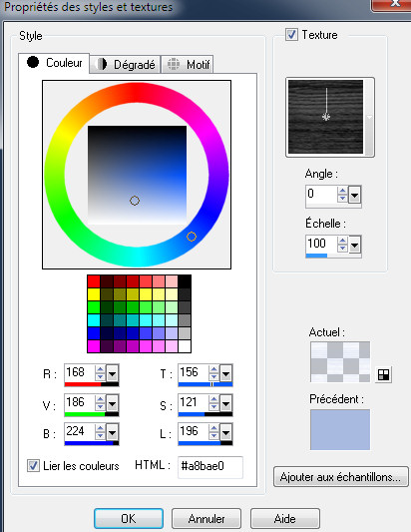
Task: Expand the Échelle value dropdown
Action: coord(355,245)
